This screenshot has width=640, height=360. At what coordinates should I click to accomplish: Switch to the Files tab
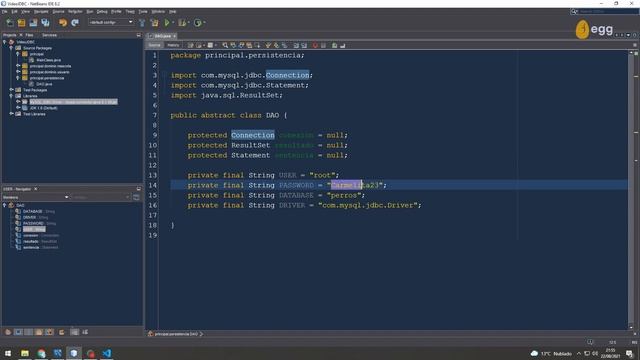tap(29, 35)
